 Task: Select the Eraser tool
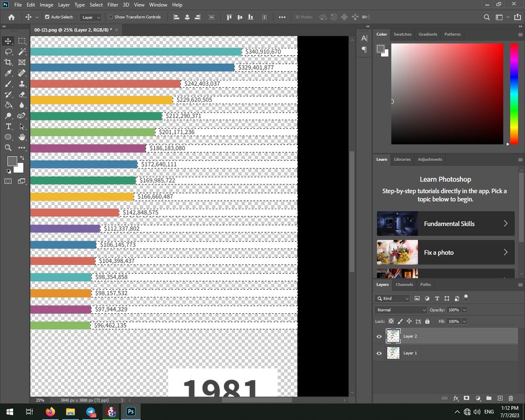point(22,95)
